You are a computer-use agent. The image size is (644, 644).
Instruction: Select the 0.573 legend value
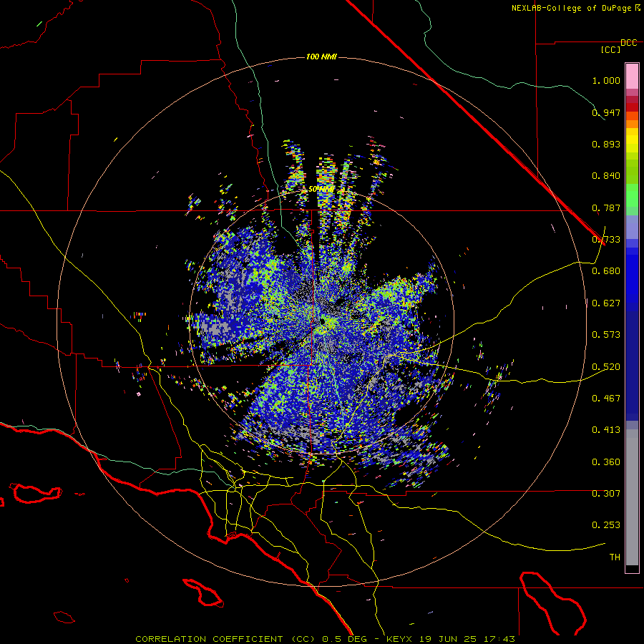pos(606,335)
